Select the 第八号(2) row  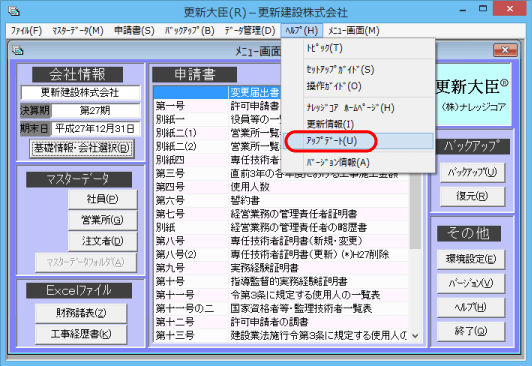point(282,254)
